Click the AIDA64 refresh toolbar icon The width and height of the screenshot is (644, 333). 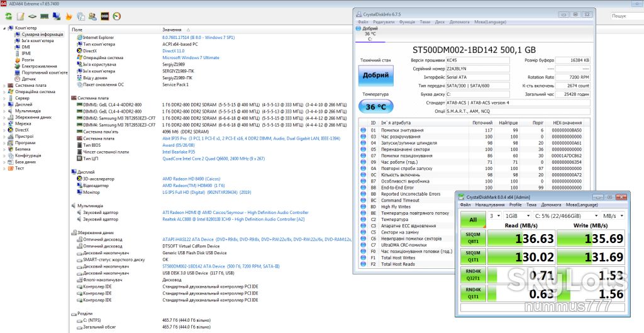coord(8,16)
